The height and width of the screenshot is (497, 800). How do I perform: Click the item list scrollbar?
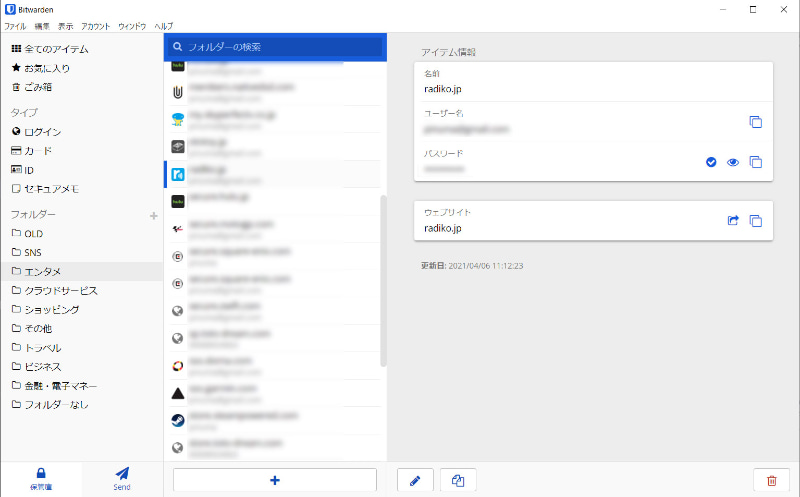point(383,281)
